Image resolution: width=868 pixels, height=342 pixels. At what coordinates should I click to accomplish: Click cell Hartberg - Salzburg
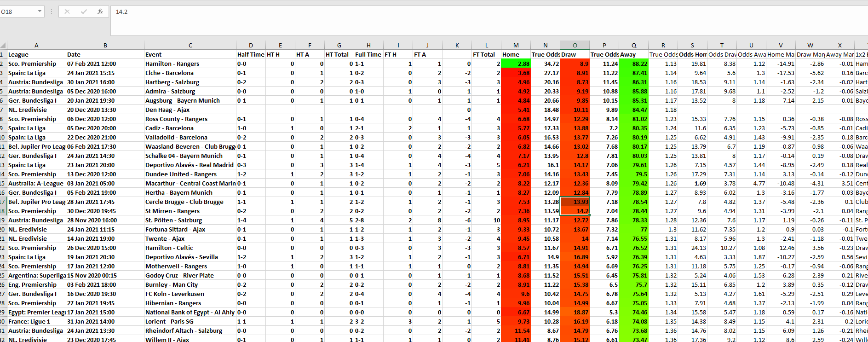point(190,82)
